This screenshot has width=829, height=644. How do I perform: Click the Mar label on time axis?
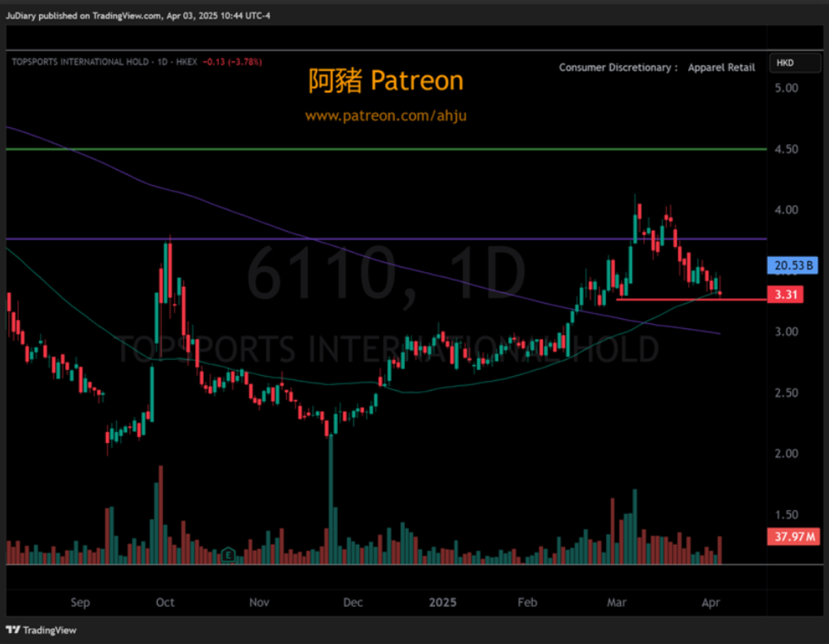[x=616, y=602]
